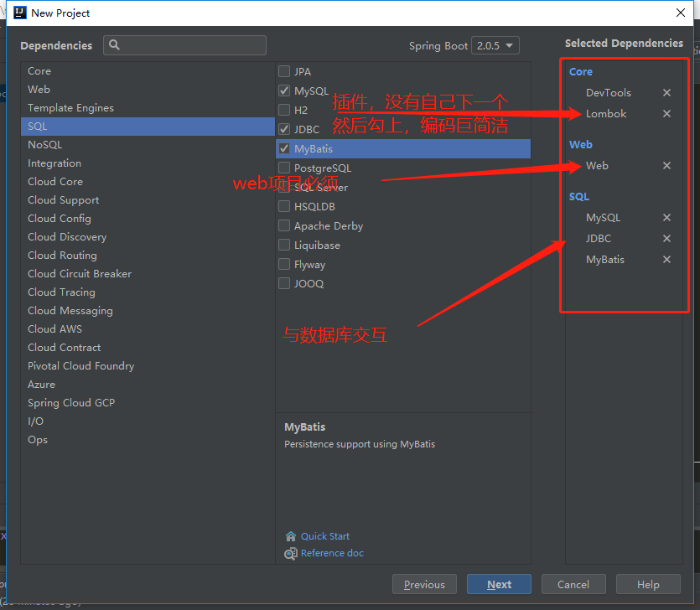700x610 pixels.
Task: Open the Quick Start link
Action: (325, 536)
